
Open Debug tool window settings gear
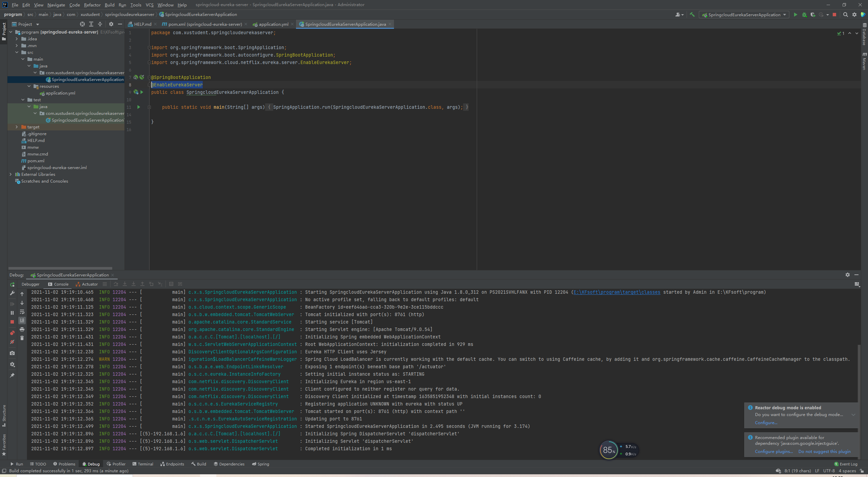(848, 275)
